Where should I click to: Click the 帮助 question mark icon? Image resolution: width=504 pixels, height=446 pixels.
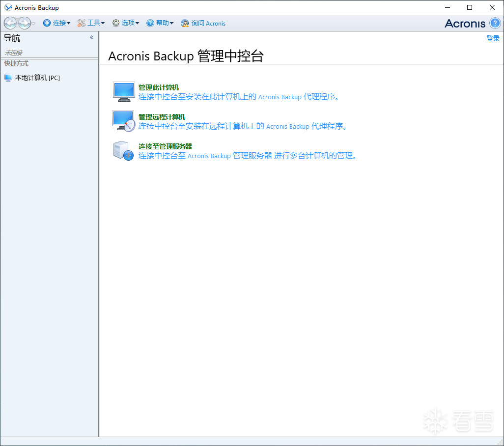[150, 23]
